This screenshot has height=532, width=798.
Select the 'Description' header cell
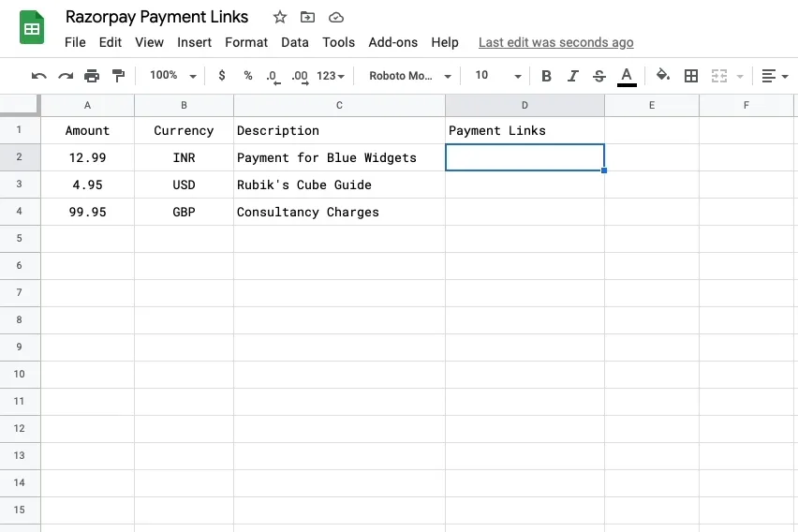point(339,130)
